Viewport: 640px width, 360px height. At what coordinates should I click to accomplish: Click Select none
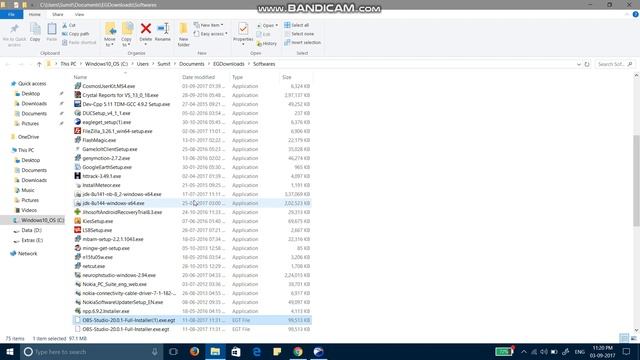coord(299,34)
